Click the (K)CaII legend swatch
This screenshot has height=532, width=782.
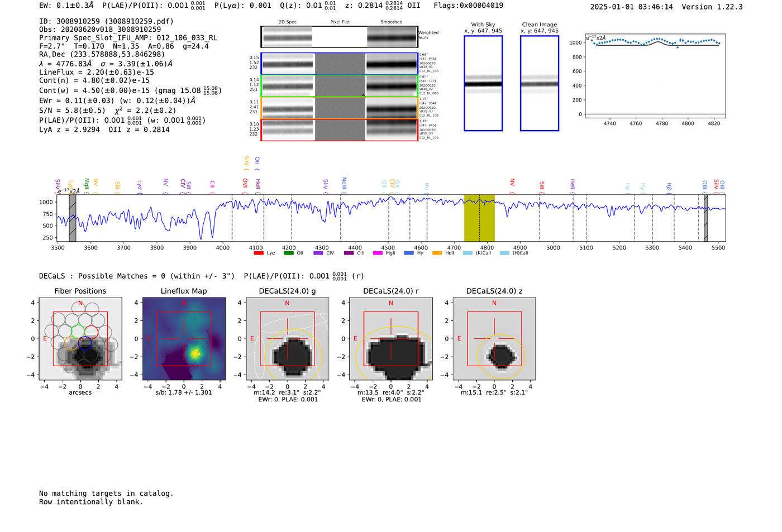pos(468,253)
